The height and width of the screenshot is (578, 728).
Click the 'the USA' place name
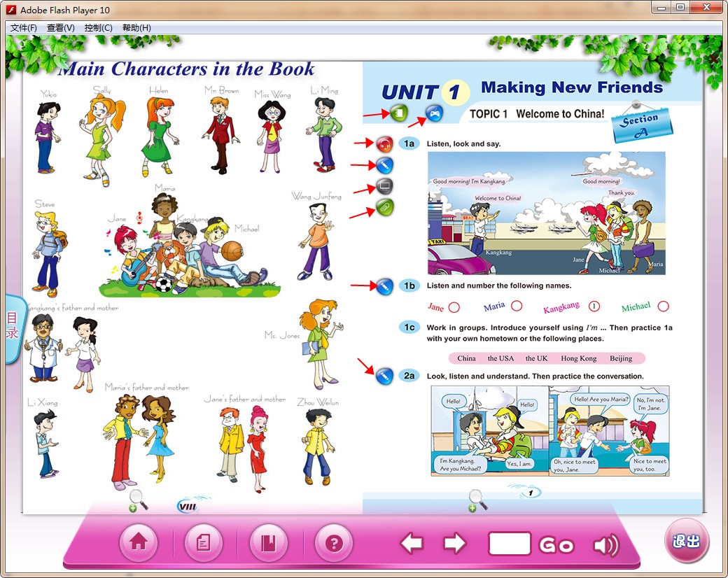click(x=500, y=358)
